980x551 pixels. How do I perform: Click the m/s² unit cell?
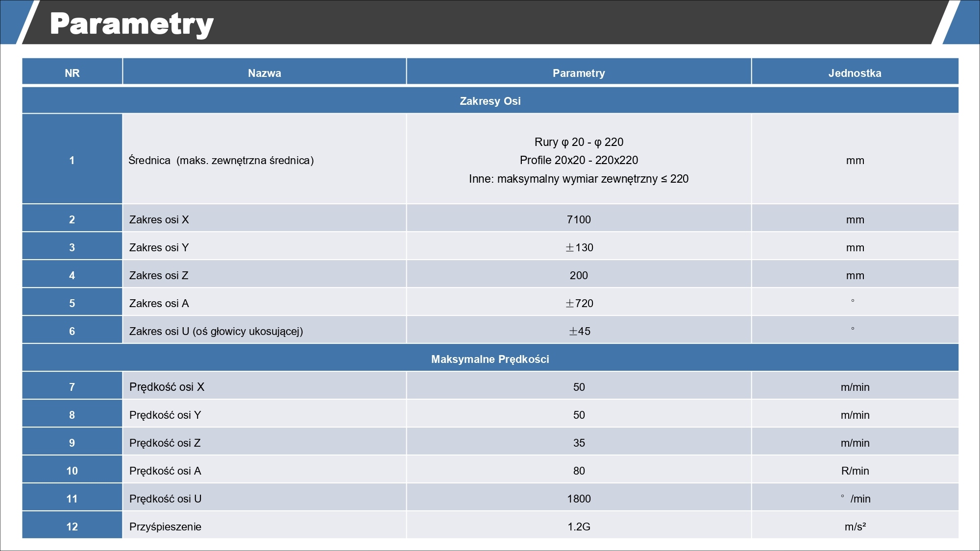(855, 527)
